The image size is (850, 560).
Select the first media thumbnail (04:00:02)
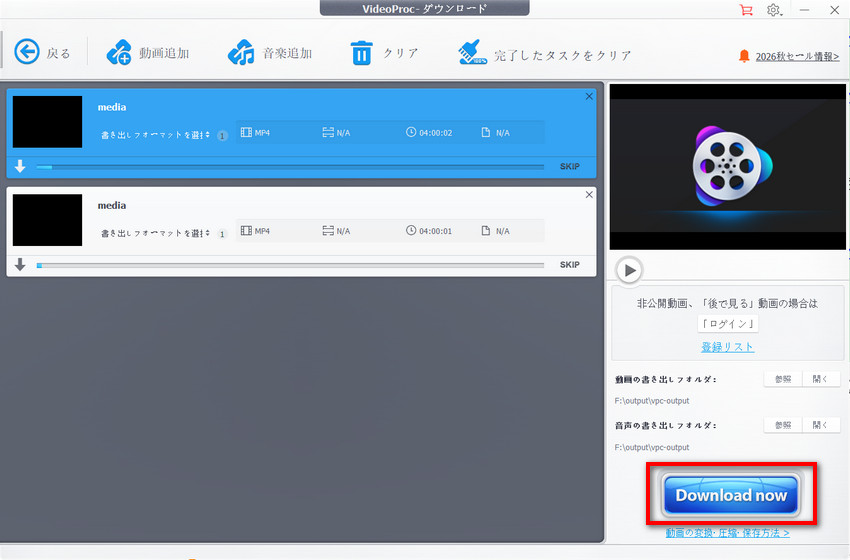tap(47, 122)
